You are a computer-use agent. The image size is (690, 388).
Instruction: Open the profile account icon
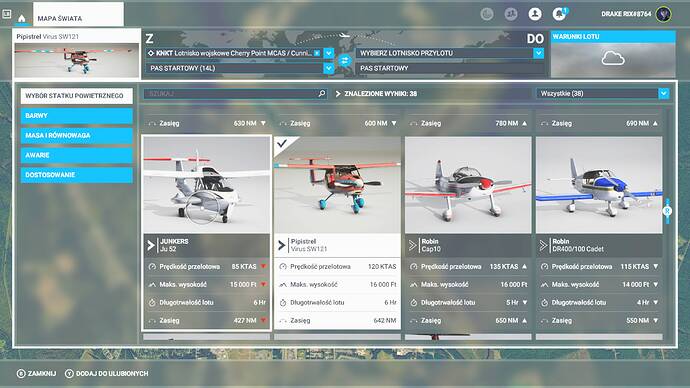[x=535, y=14]
